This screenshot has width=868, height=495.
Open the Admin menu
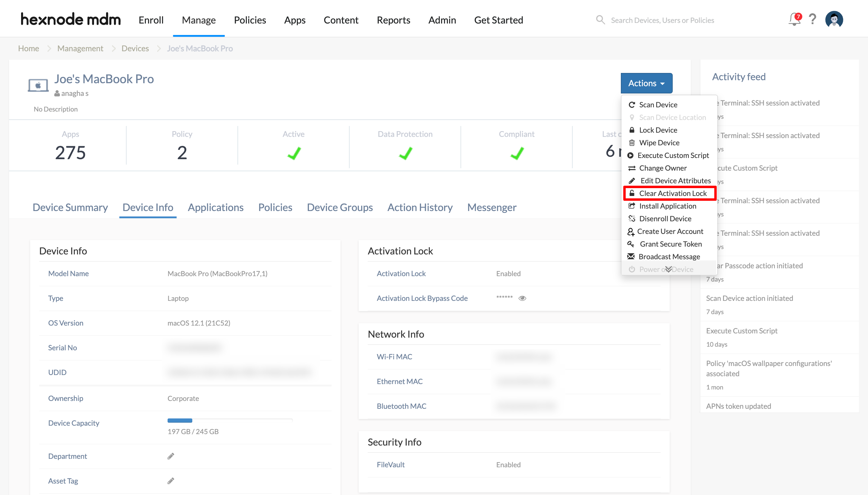(x=442, y=20)
